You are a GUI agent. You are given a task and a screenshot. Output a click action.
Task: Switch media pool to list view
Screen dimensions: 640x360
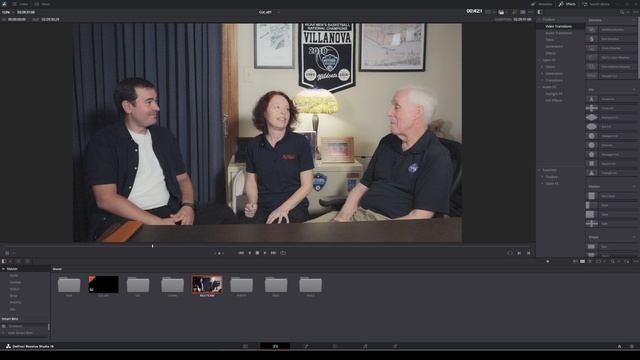590,261
